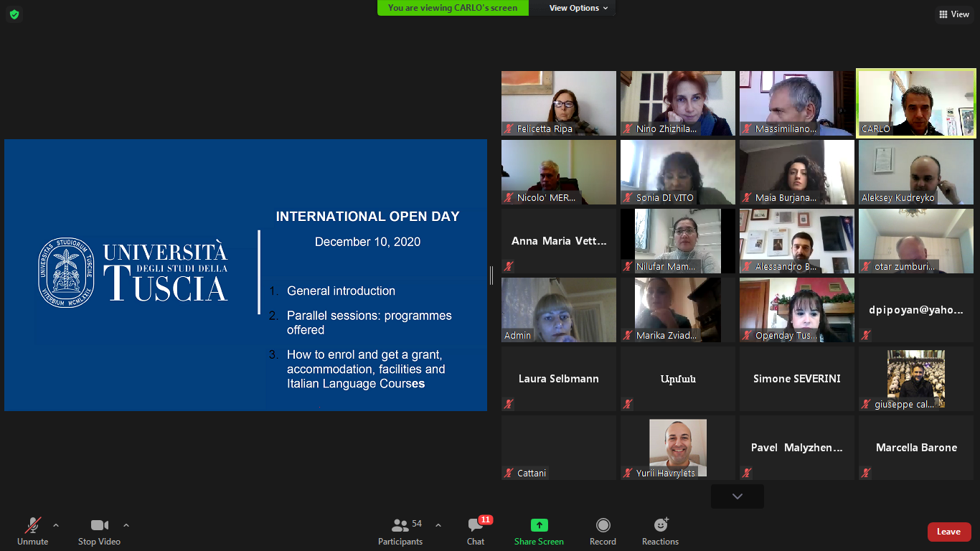Select Sonia DI VITO's video tile
This screenshot has height=551, width=980.
pos(678,172)
